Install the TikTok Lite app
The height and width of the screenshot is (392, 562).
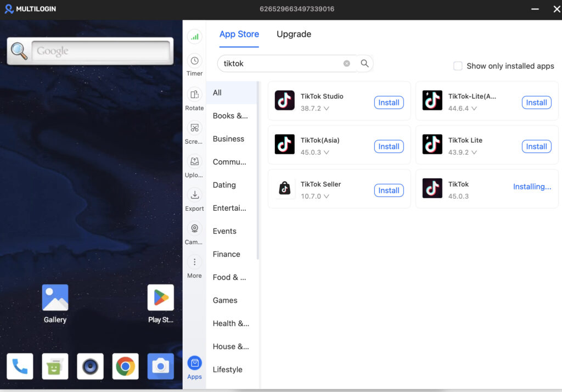point(536,147)
